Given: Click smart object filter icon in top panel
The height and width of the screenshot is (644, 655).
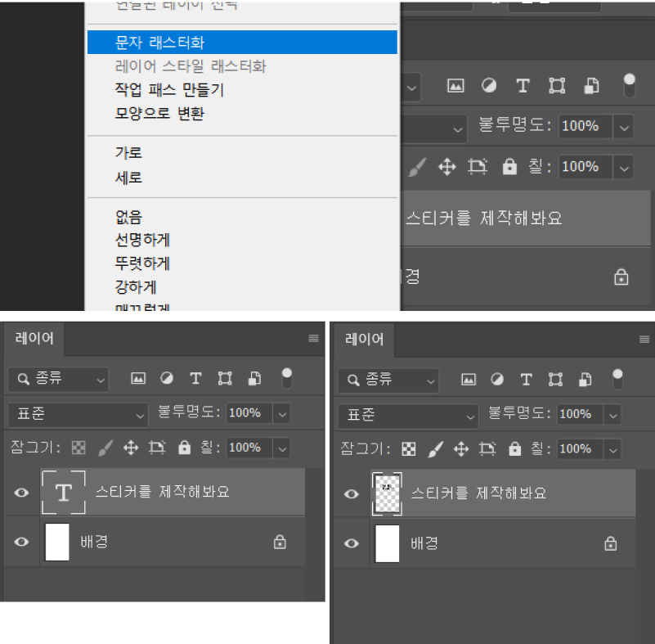Looking at the screenshot, I should point(591,86).
